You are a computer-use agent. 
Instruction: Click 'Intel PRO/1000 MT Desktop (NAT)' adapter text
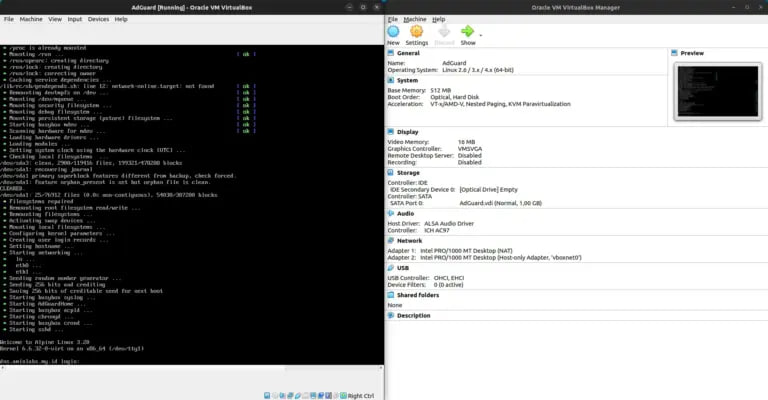click(466, 251)
